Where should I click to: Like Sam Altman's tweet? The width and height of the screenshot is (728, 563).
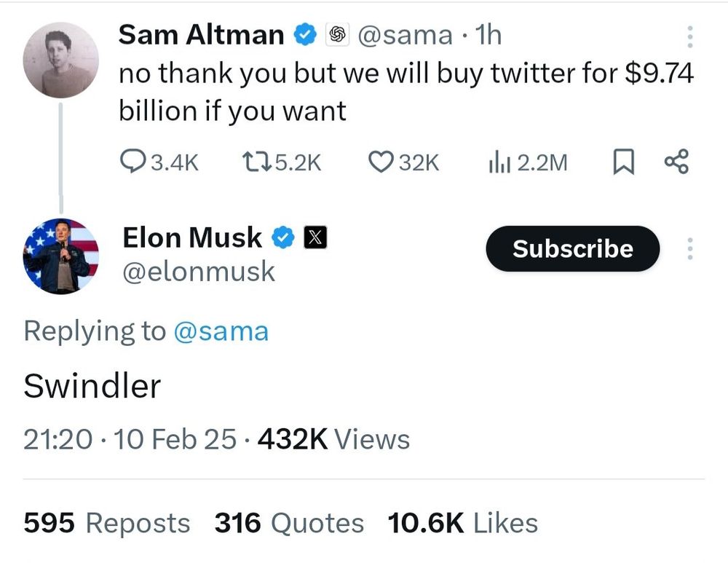pyautogui.click(x=380, y=162)
